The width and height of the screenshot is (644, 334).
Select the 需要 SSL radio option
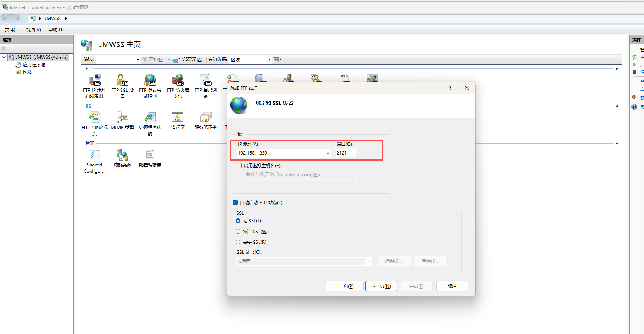point(238,242)
